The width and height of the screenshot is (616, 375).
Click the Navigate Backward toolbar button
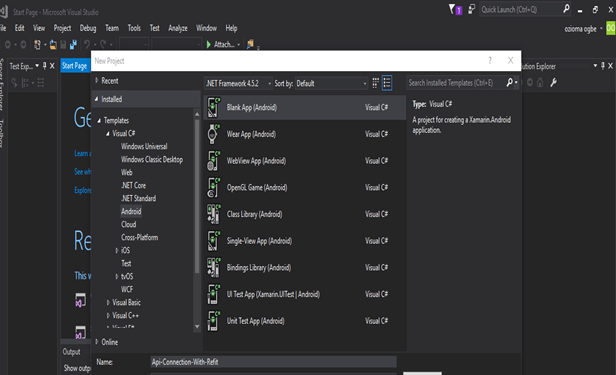pyautogui.click(x=7, y=44)
